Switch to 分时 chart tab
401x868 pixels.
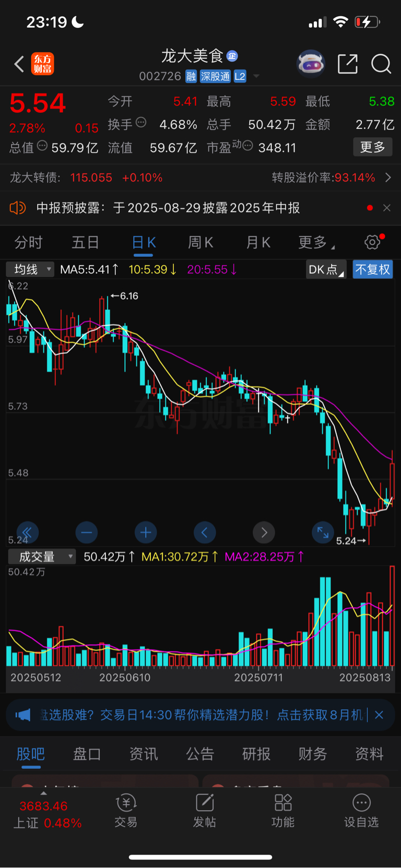(28, 243)
